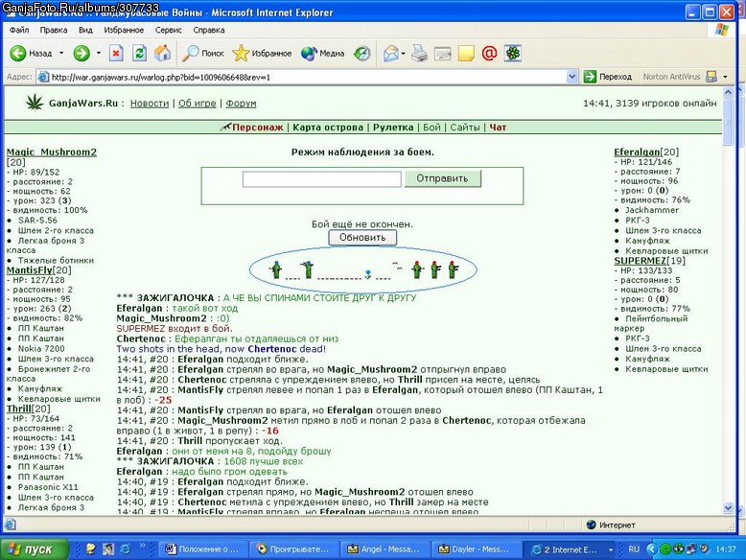Viewport: 746px width, 560px height.
Task: Open the Файл menu
Action: (x=19, y=30)
